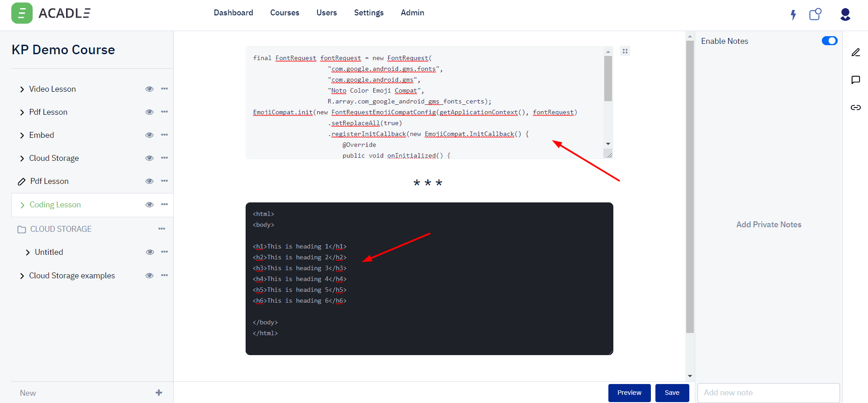Toggle visibility eye for Embed lesson
This screenshot has height=403, width=868.
[x=149, y=135]
